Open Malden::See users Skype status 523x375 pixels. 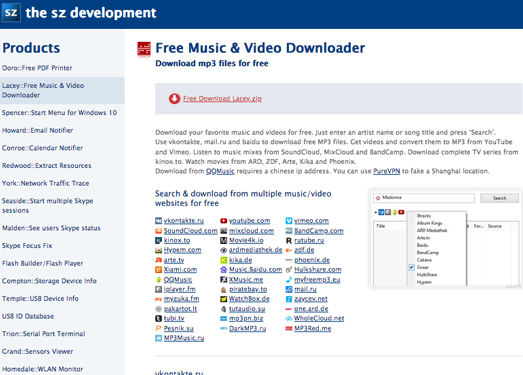51,228
